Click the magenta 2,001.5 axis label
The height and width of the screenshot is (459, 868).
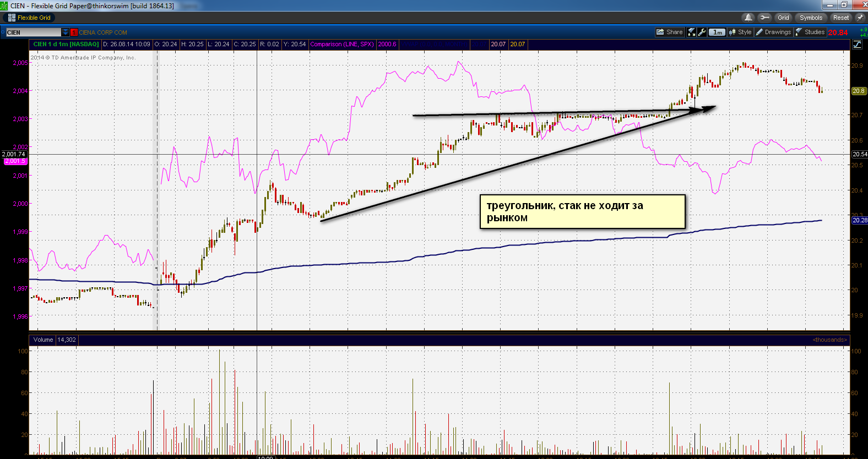(x=15, y=161)
